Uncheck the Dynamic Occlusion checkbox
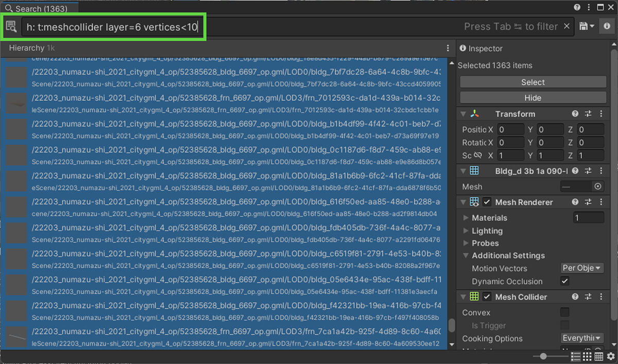The height and width of the screenshot is (364, 618). [x=565, y=281]
